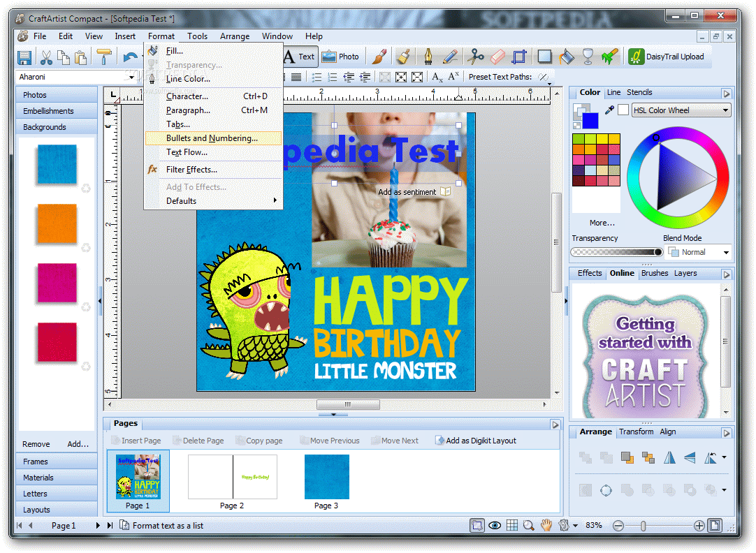756x553 pixels.
Task: Select the Pen nib tool
Action: pyautogui.click(x=428, y=57)
